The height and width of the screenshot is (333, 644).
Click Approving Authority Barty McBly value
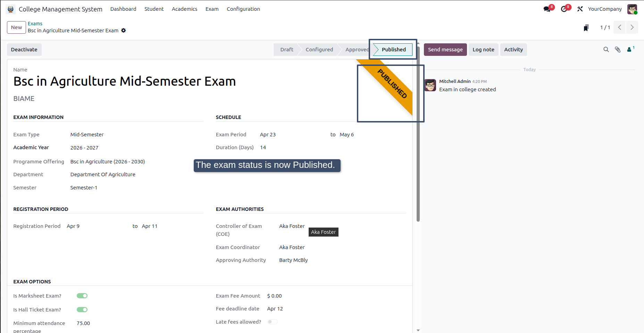[293, 260]
